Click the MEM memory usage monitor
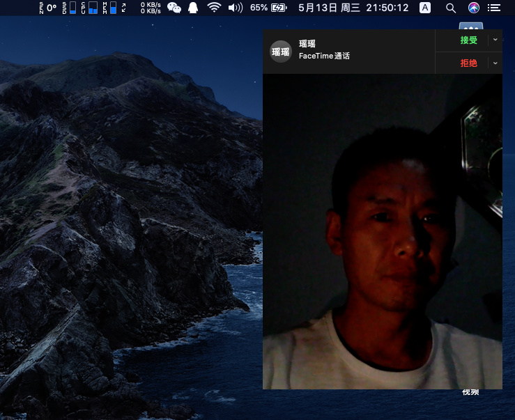Image resolution: width=515 pixels, height=420 pixels. 109,8
